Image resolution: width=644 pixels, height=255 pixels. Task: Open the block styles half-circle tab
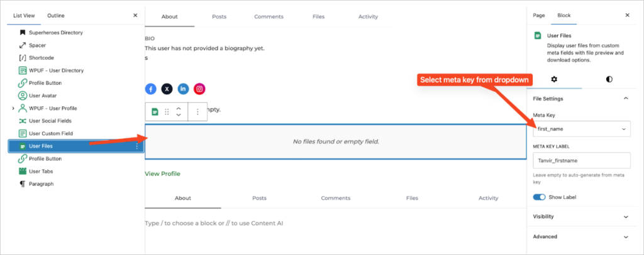pos(609,79)
